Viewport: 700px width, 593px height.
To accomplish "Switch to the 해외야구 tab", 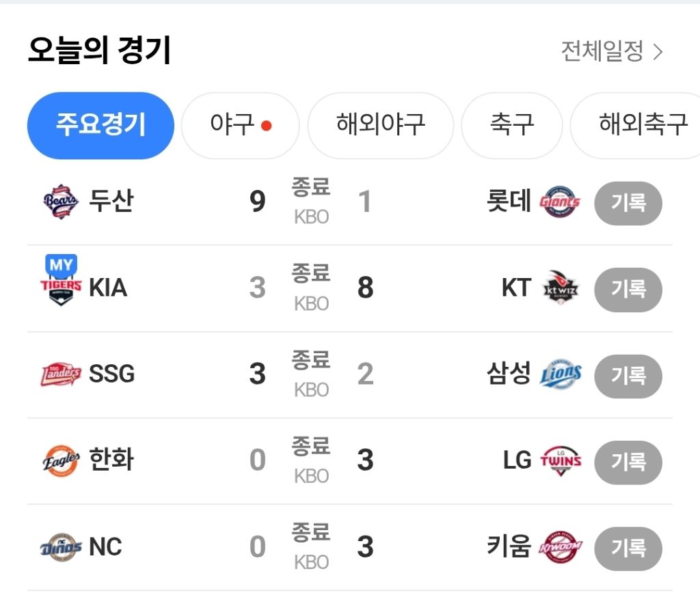I will [x=381, y=126].
